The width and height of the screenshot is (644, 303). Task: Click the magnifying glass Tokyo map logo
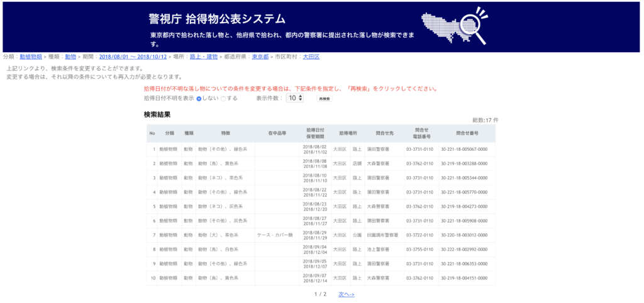tap(456, 26)
